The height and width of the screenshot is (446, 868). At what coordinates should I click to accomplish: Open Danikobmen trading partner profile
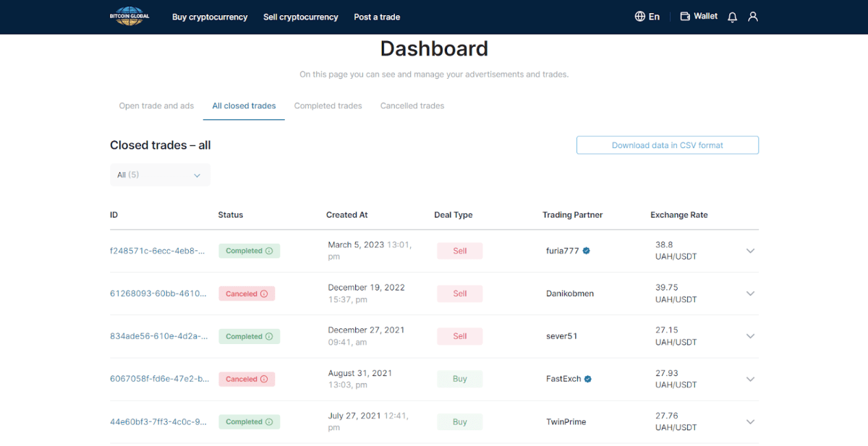click(570, 293)
